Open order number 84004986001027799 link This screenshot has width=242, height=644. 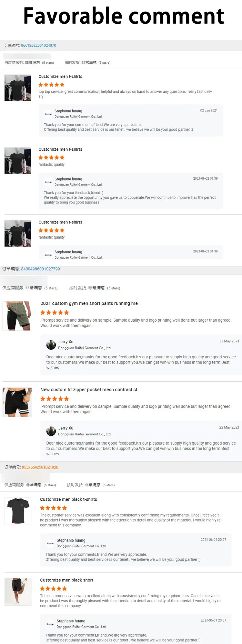(x=40, y=269)
